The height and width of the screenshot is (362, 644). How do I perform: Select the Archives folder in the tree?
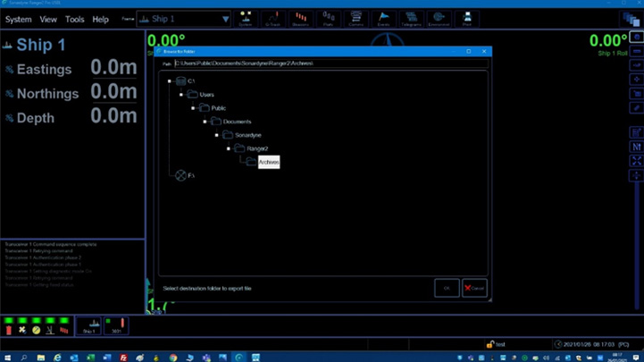coord(269,162)
